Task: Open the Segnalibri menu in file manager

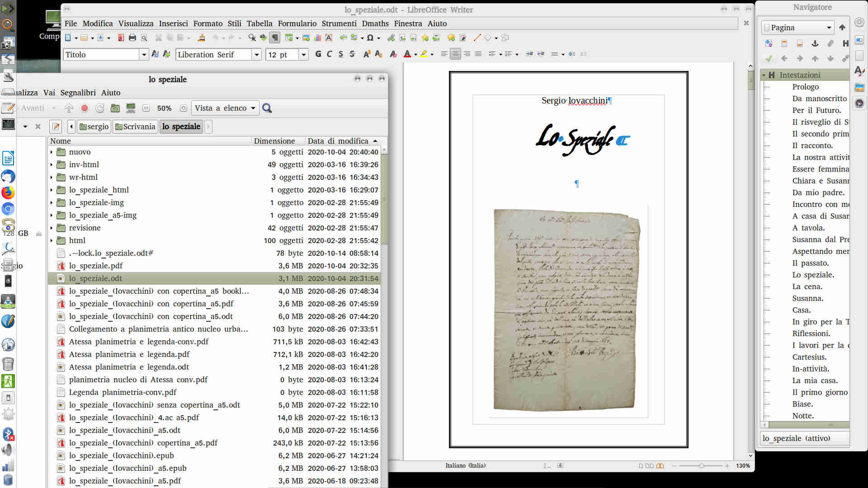Action: (78, 93)
